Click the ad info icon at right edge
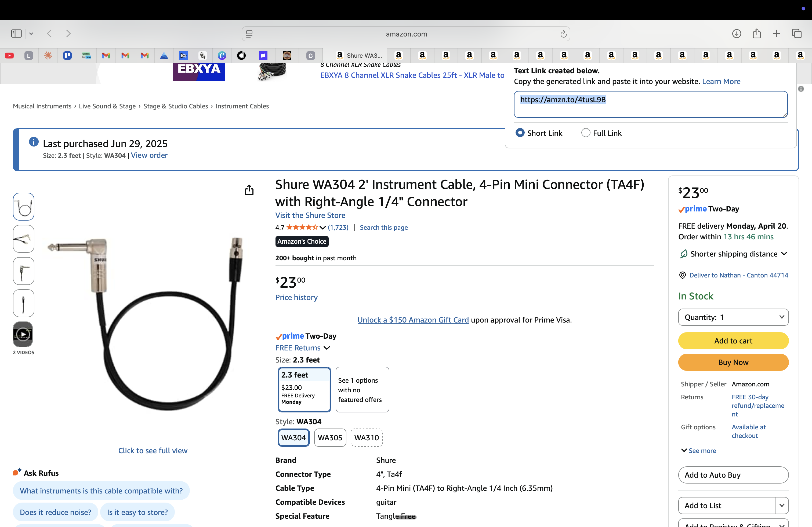 coord(801,89)
